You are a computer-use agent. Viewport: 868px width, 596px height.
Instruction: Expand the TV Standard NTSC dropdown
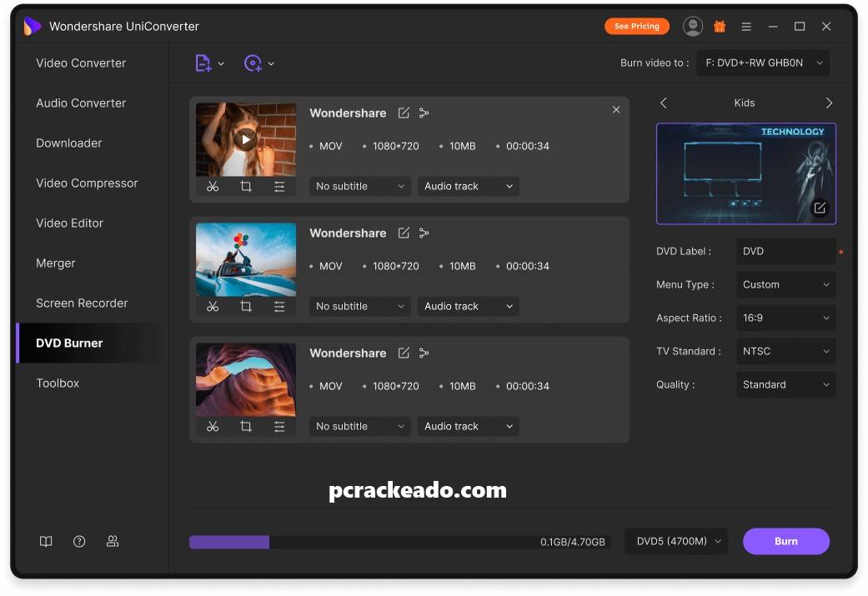[785, 352]
